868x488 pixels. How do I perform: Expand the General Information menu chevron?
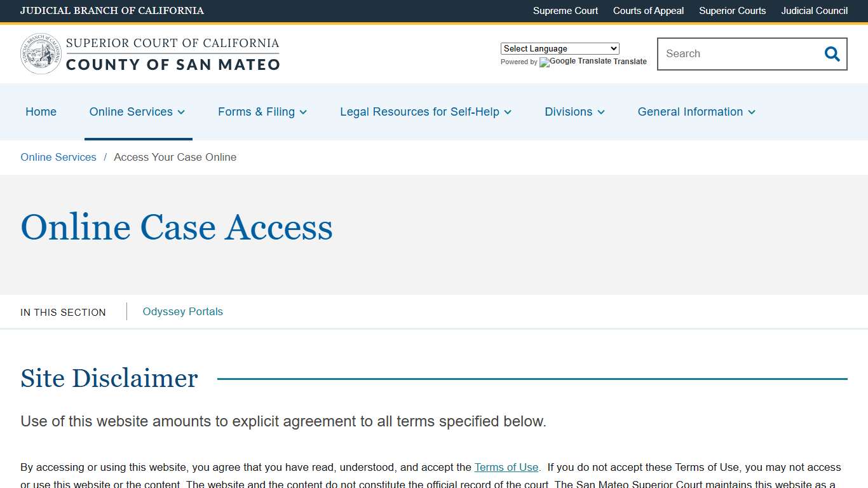pyautogui.click(x=752, y=112)
